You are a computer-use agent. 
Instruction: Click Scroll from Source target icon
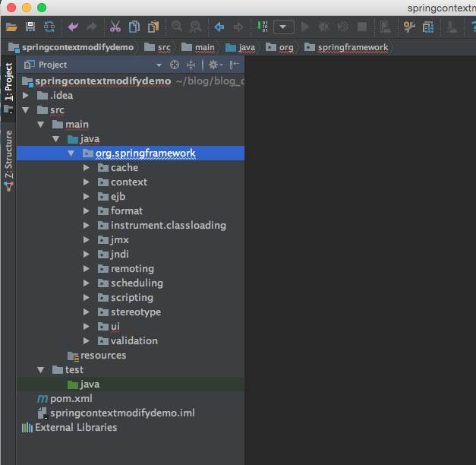click(x=175, y=65)
